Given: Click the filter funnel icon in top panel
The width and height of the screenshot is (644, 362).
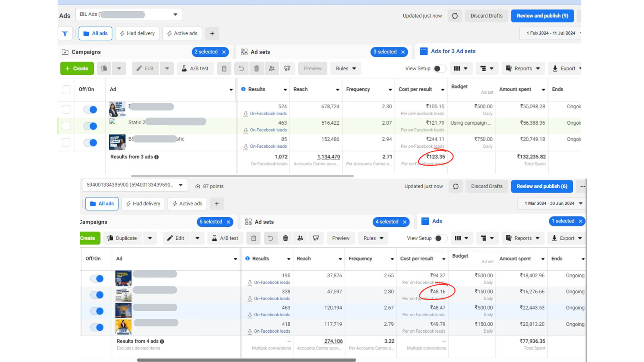Looking at the screenshot, I should pyautogui.click(x=65, y=33).
